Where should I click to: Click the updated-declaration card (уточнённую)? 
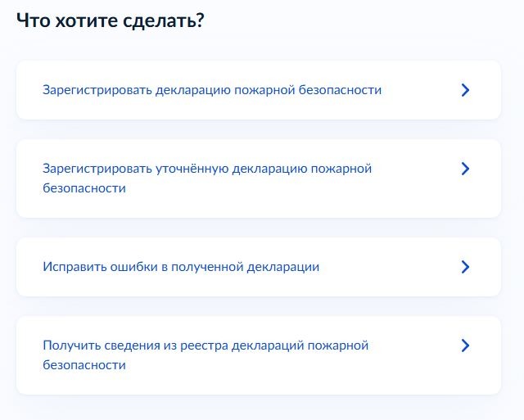coord(259,178)
